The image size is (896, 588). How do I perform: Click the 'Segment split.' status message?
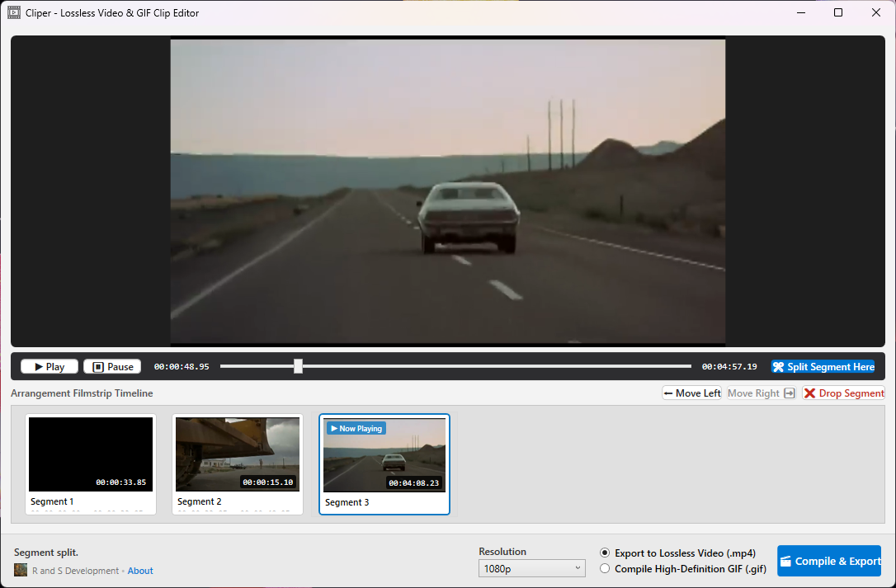coord(46,553)
